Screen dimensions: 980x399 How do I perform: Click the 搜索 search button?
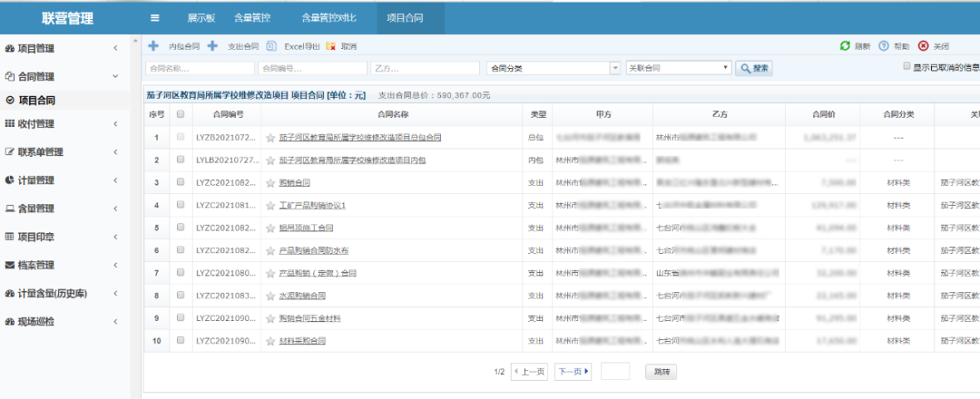pos(754,68)
